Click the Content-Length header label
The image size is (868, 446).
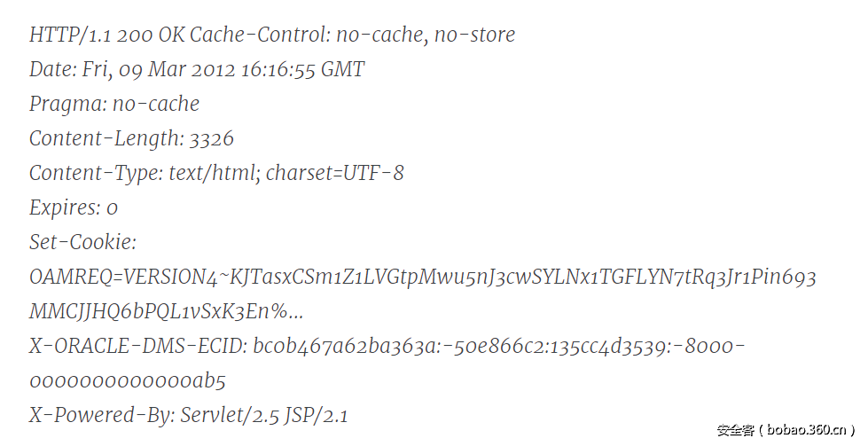pos(106,139)
